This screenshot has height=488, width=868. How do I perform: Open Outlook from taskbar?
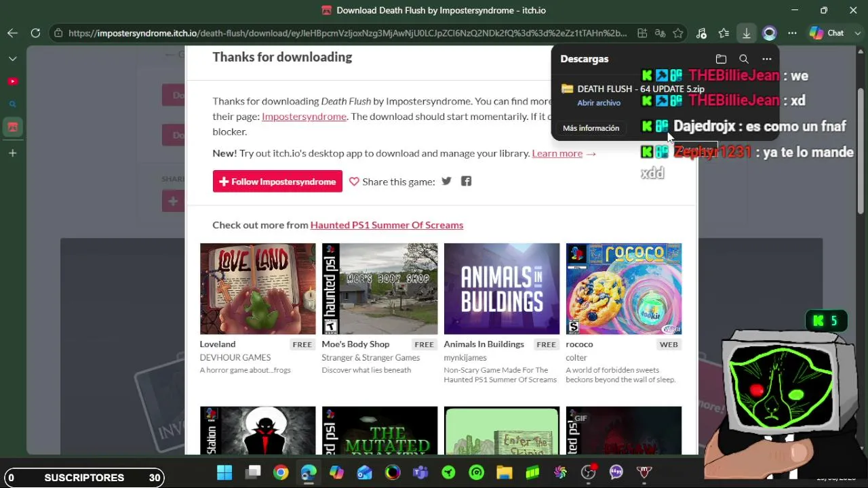coord(364,472)
